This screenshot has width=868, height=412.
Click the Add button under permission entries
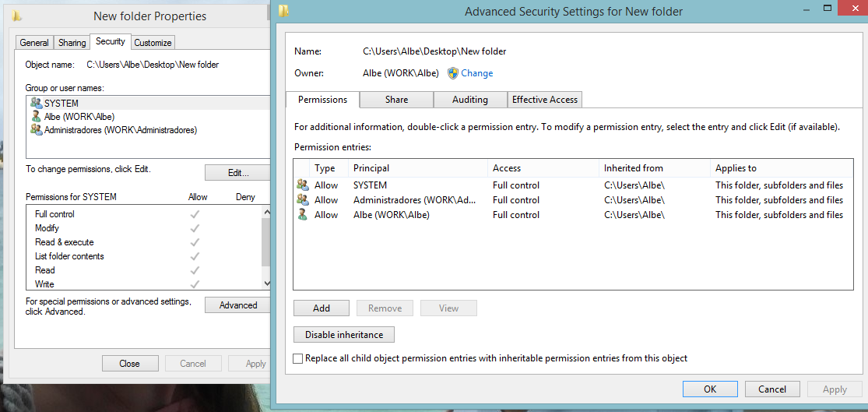pyautogui.click(x=321, y=308)
